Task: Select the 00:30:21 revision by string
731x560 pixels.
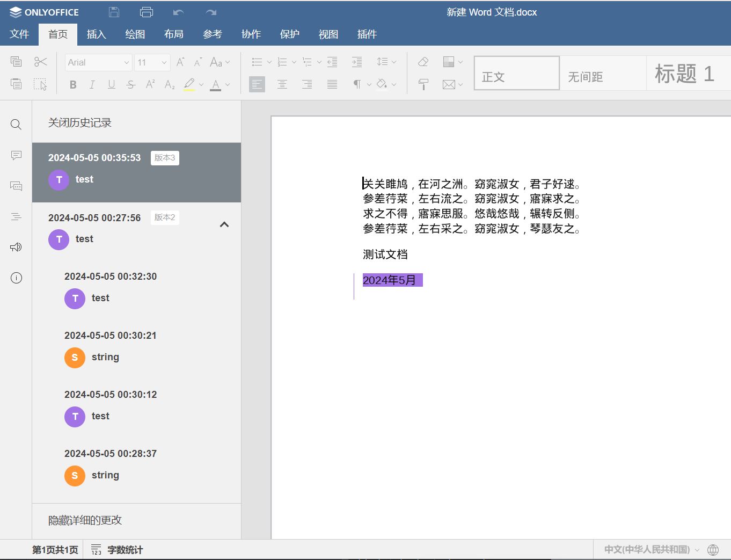Action: 111,347
